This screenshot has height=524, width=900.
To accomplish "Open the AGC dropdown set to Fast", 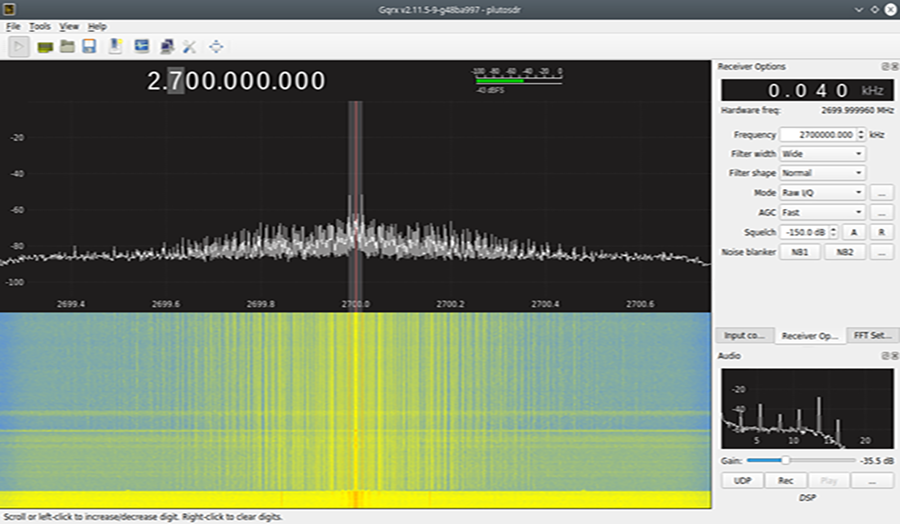I will tap(822, 212).
